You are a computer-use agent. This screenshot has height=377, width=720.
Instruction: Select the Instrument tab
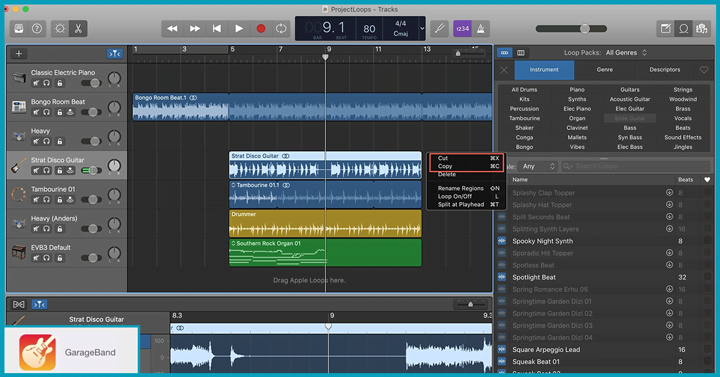544,70
